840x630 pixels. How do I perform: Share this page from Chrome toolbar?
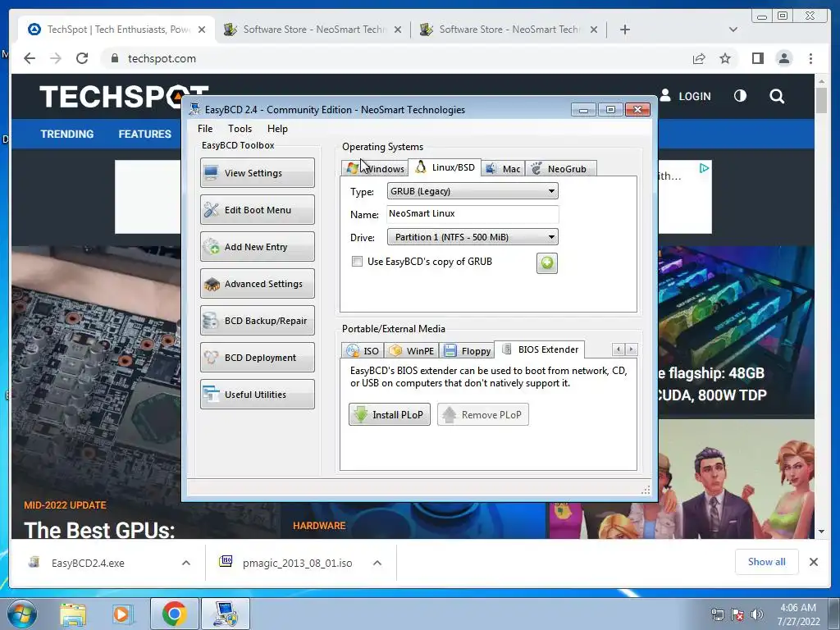point(699,58)
